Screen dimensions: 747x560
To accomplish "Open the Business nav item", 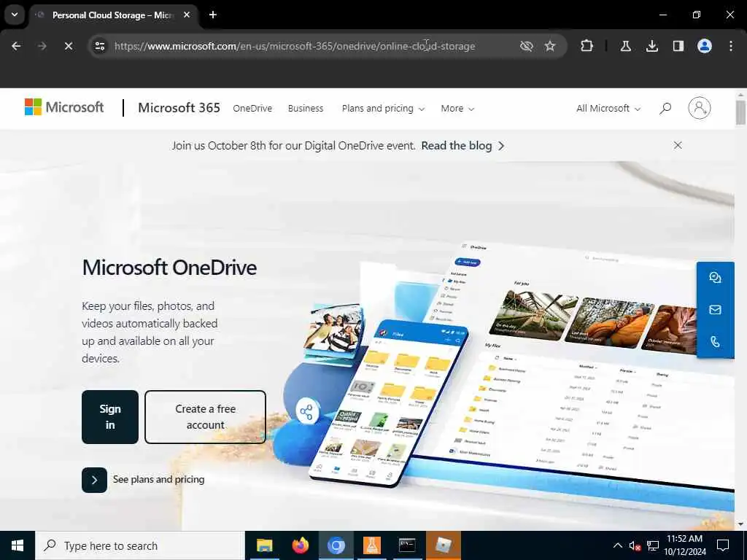I will point(306,108).
